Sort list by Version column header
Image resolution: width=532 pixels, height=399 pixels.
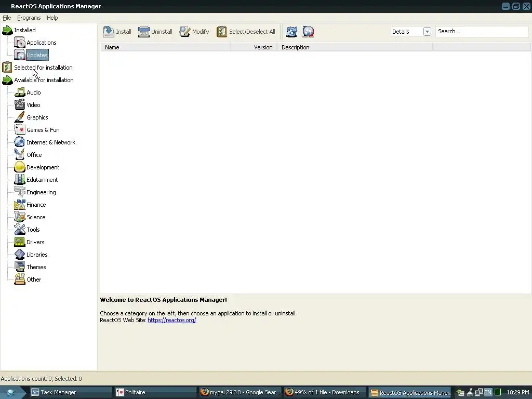click(254, 47)
